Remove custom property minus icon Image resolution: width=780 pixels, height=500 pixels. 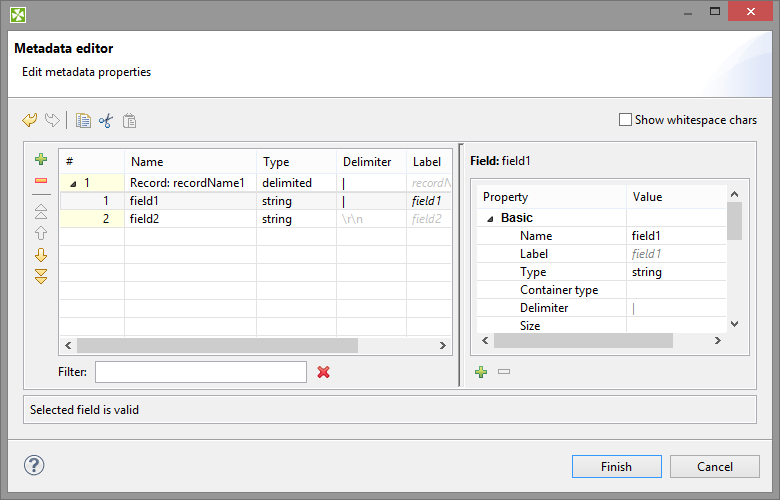pos(504,372)
